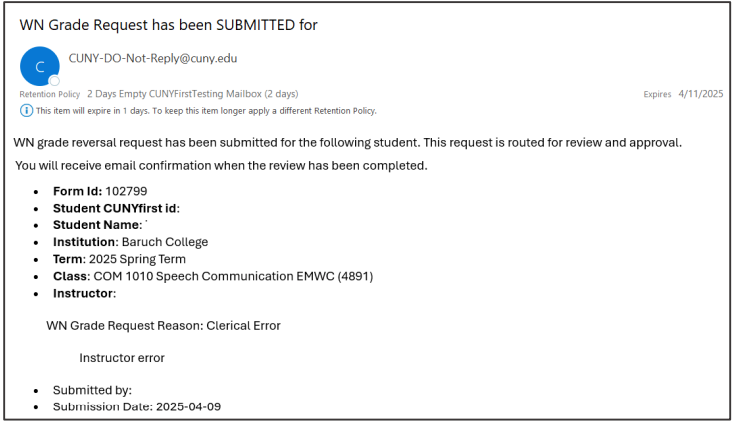Click the item will expire notification text

coord(206,111)
